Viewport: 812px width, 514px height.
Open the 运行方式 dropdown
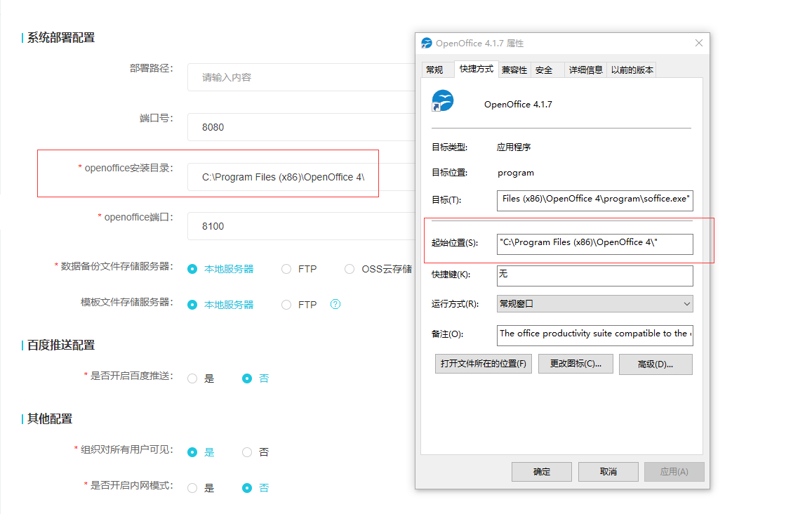click(x=594, y=303)
